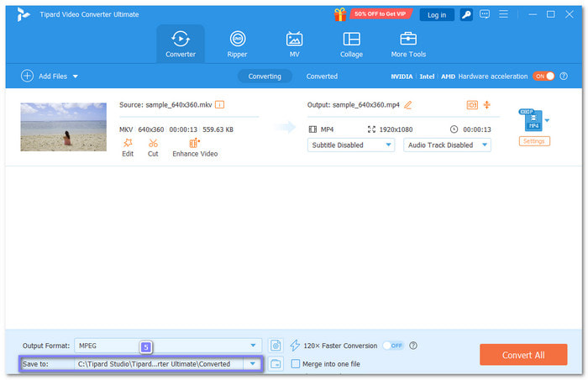Open the registration key icon
588x380 pixels.
[466, 14]
